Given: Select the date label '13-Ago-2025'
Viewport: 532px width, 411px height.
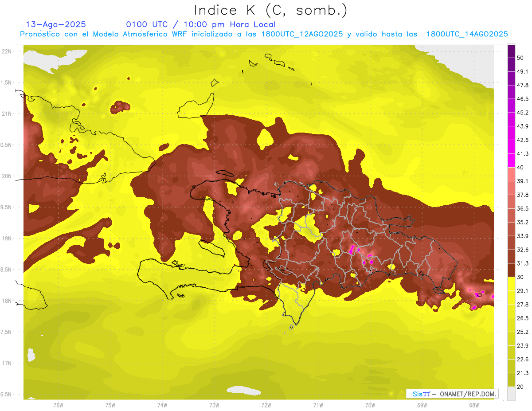Looking at the screenshot, I should [x=56, y=24].
